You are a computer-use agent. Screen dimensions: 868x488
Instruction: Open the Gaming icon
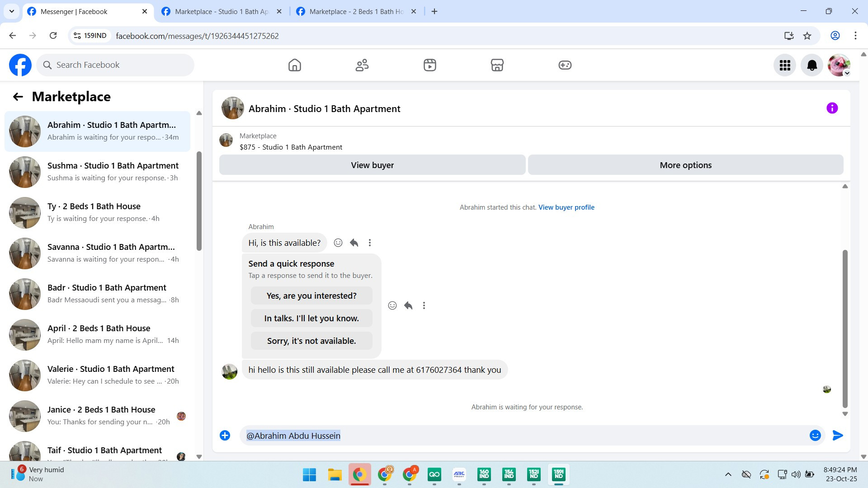[565, 65]
